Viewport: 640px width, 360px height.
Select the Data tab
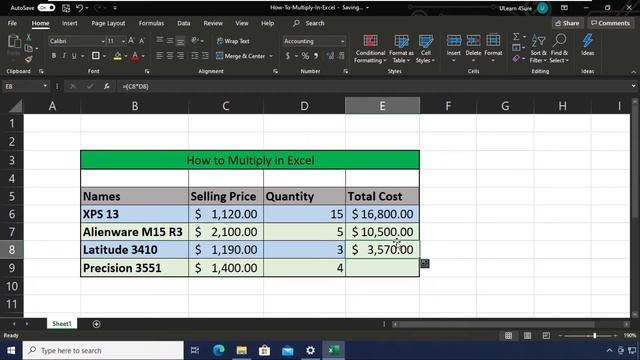pos(184,23)
